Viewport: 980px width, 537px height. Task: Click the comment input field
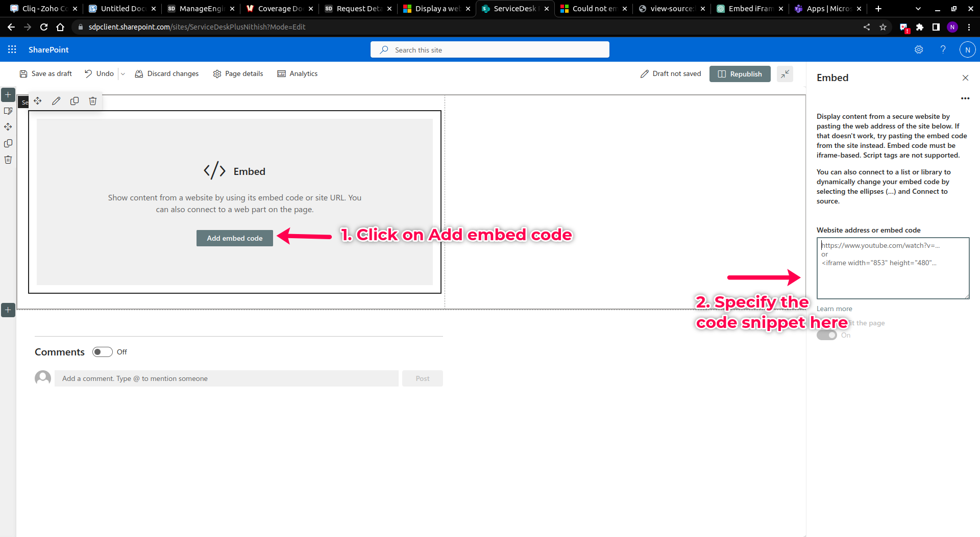(x=227, y=378)
